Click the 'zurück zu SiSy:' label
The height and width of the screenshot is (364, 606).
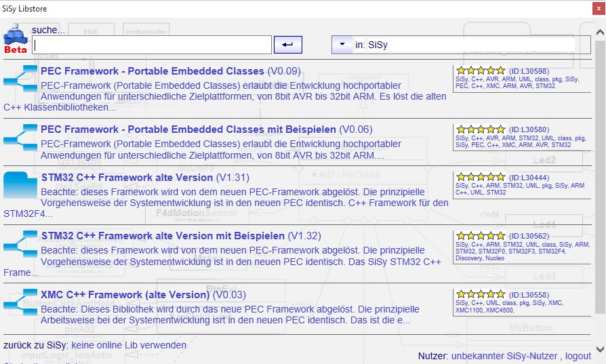(36, 345)
